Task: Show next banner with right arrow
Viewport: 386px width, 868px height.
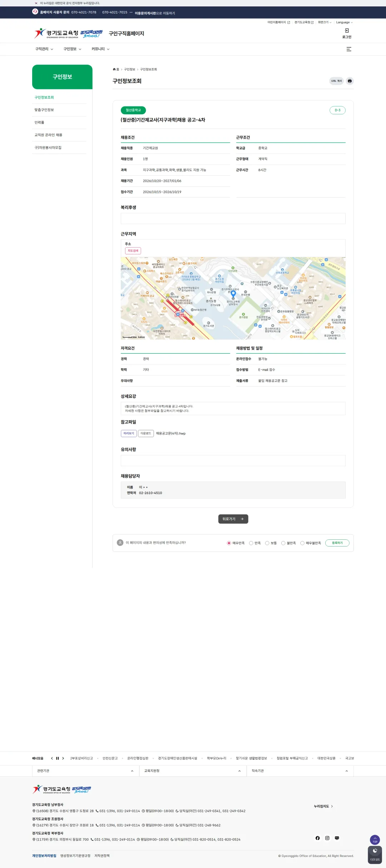Action: click(63, 758)
